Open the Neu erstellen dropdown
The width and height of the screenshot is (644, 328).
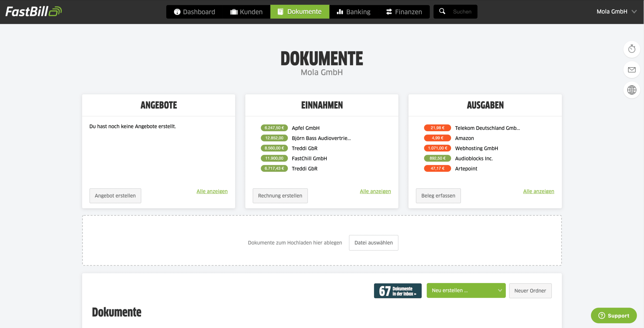pyautogui.click(x=466, y=290)
